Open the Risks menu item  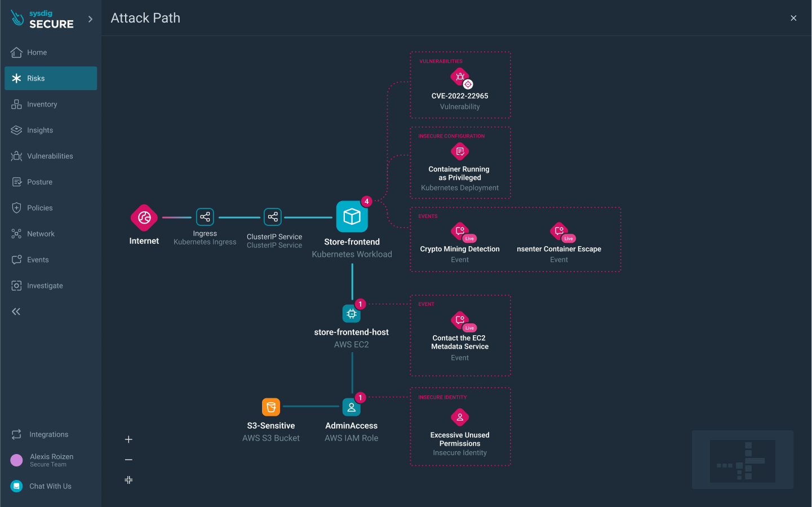coord(51,78)
